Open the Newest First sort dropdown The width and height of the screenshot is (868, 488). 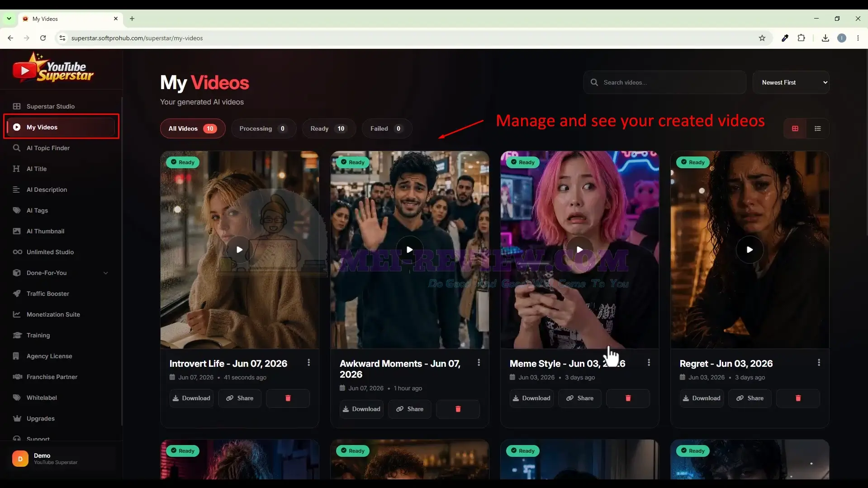point(791,82)
